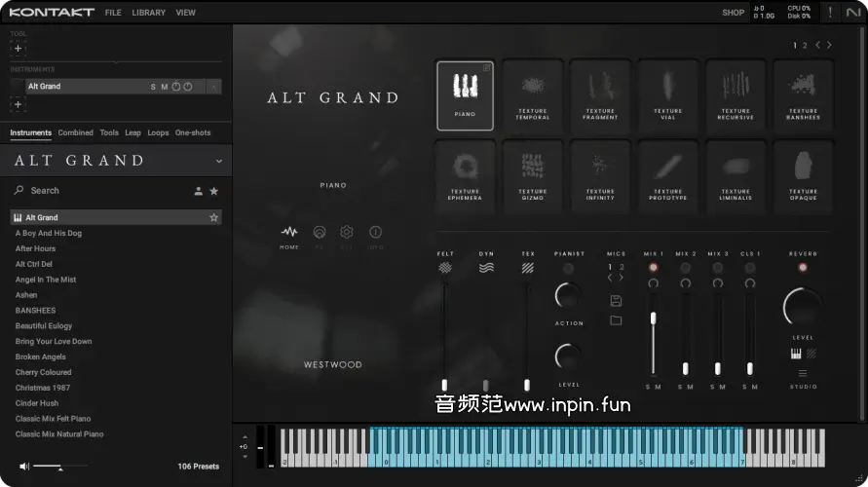Open the Library menu
The width and height of the screenshot is (868, 487).
pyautogui.click(x=148, y=12)
